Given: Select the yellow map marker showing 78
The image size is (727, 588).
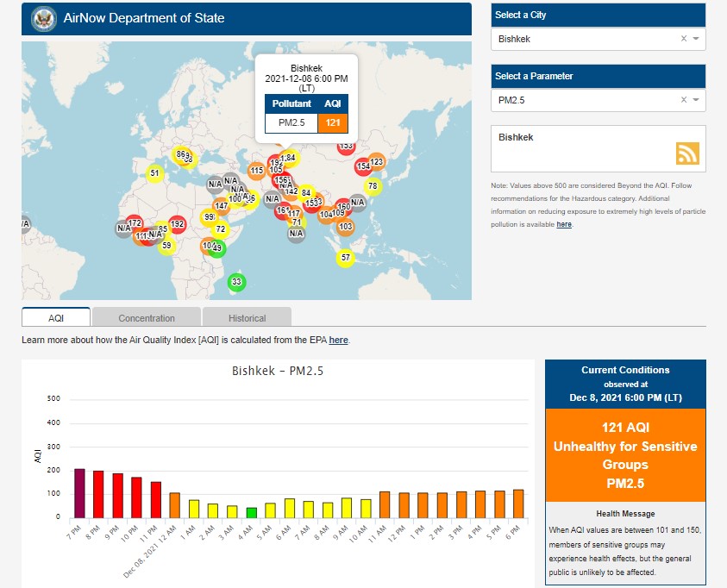Looking at the screenshot, I should (373, 185).
